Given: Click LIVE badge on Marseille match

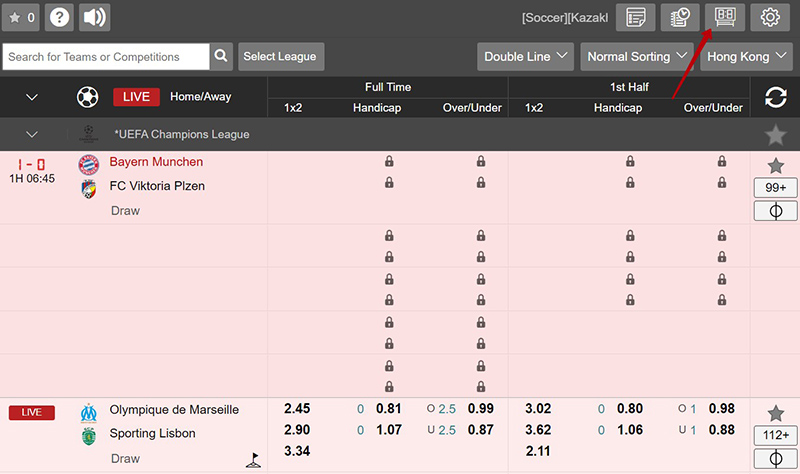Looking at the screenshot, I should (x=32, y=412).
